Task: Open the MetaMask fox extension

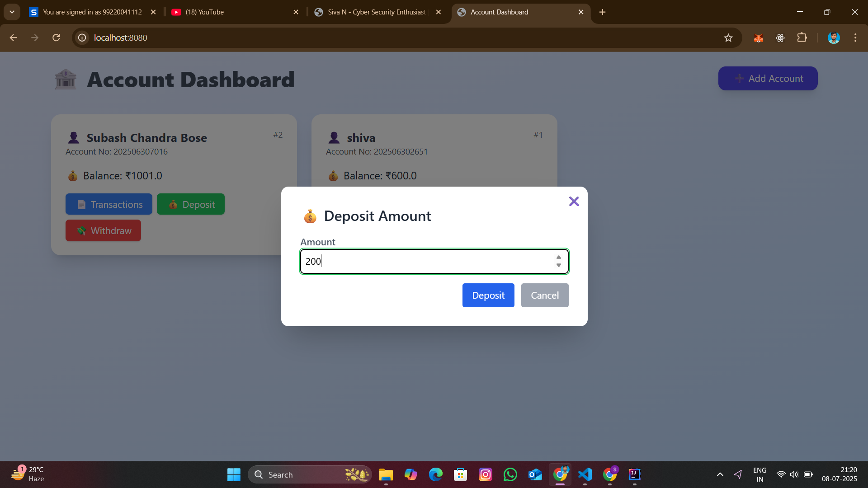Action: pyautogui.click(x=759, y=38)
